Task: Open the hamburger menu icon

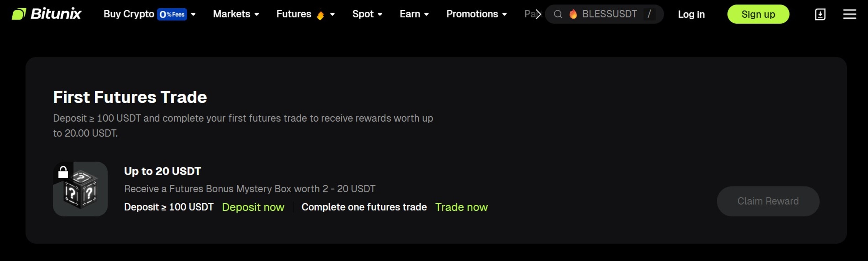Action: click(x=849, y=14)
